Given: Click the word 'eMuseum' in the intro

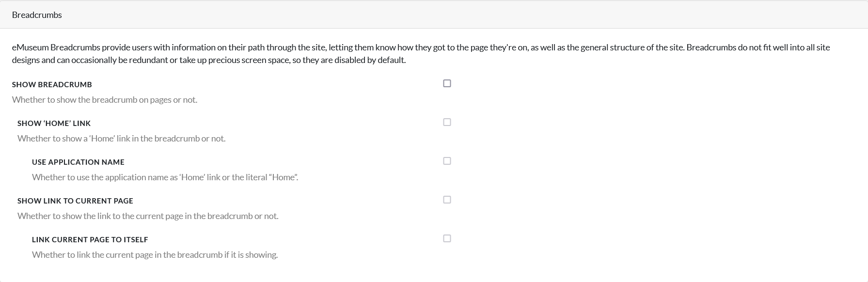Looking at the screenshot, I should (x=30, y=47).
